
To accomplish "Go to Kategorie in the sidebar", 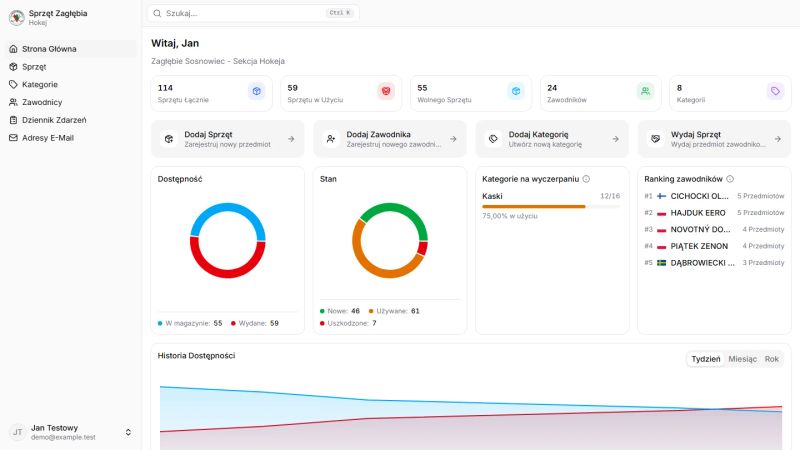I will coord(71,85).
